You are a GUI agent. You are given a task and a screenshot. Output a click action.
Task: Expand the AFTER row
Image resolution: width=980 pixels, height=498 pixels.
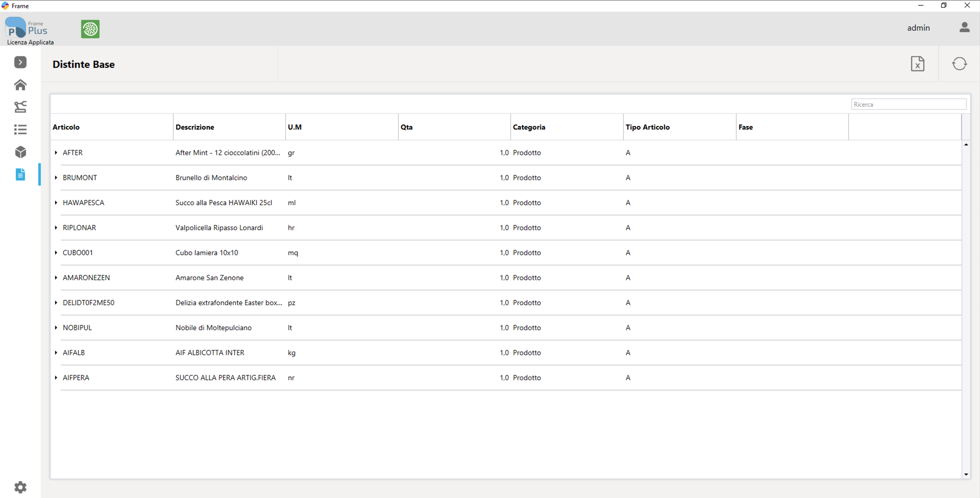(x=56, y=153)
